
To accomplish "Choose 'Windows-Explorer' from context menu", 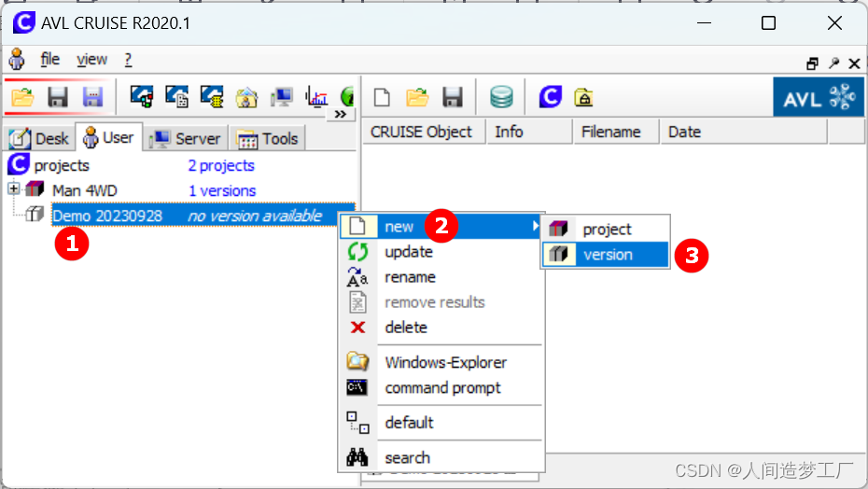I will pos(441,362).
